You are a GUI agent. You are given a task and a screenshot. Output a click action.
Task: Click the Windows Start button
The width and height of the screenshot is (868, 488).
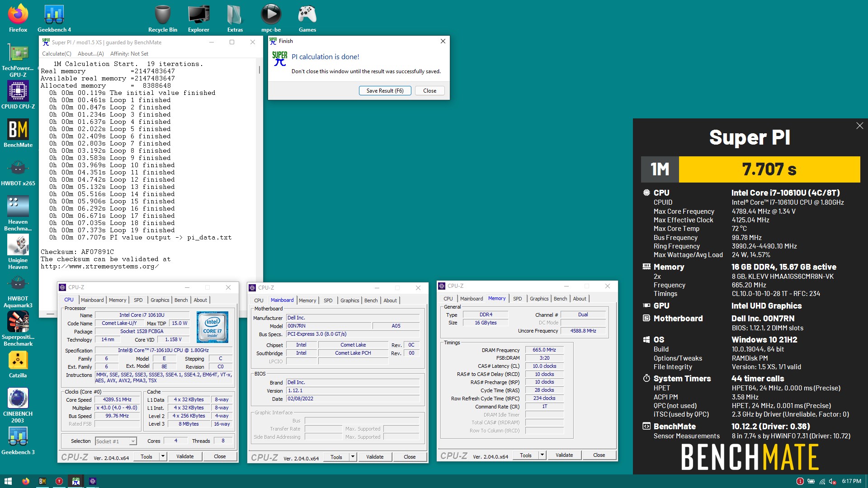8,481
